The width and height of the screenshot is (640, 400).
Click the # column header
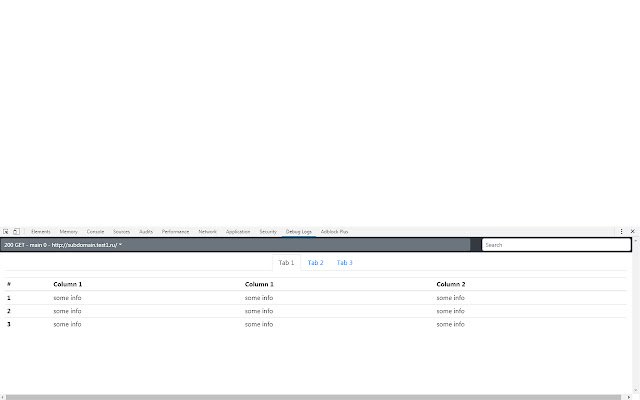(x=9, y=284)
